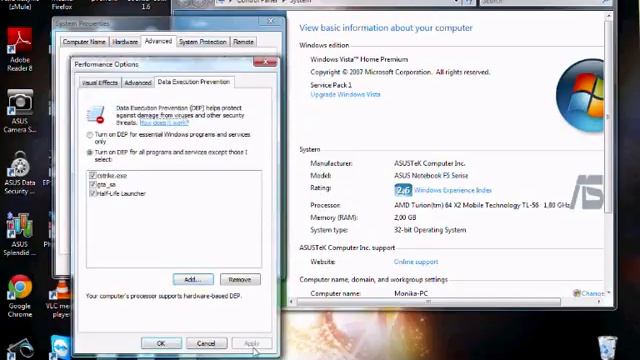Click the Add... button
The height and width of the screenshot is (360, 640).
click(193, 280)
